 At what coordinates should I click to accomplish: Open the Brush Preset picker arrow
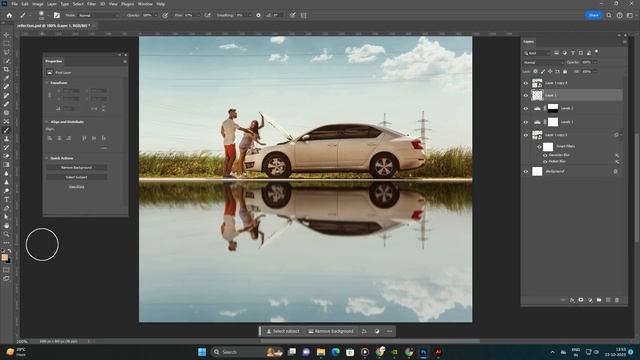[48, 15]
